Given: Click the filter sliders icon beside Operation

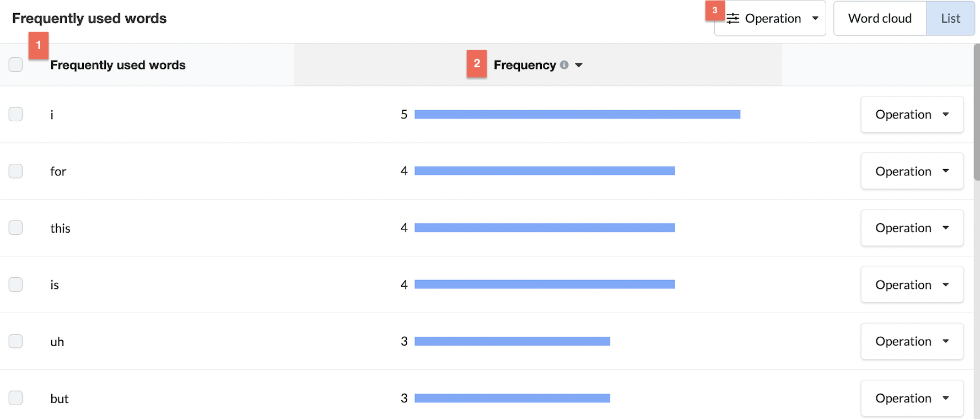Looking at the screenshot, I should pos(733,19).
